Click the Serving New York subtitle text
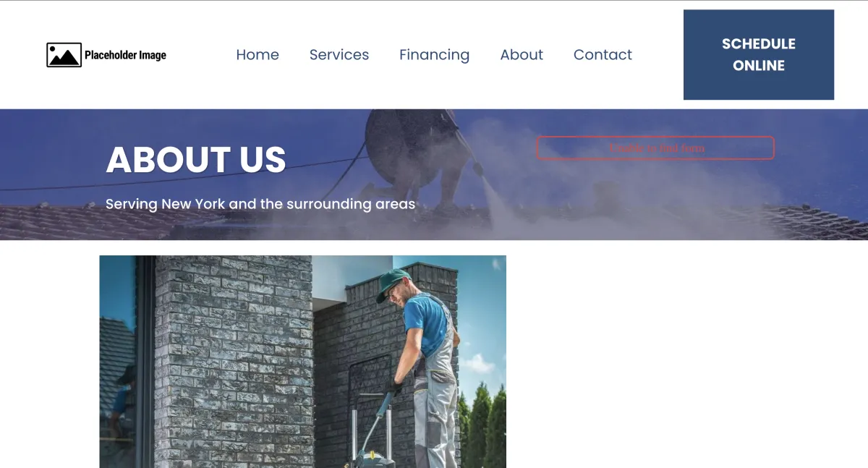The image size is (868, 468). tap(260, 204)
